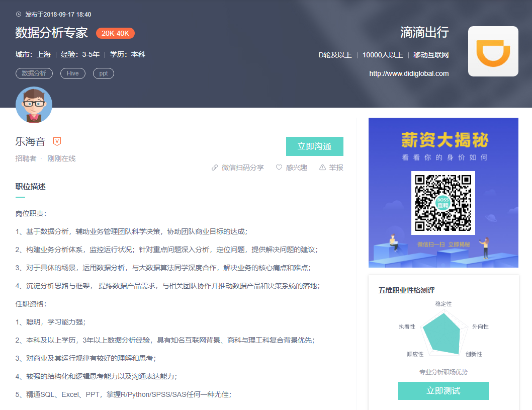The image size is (532, 410).
Task: Click the recruiter name 乐海音
Action: 30,141
